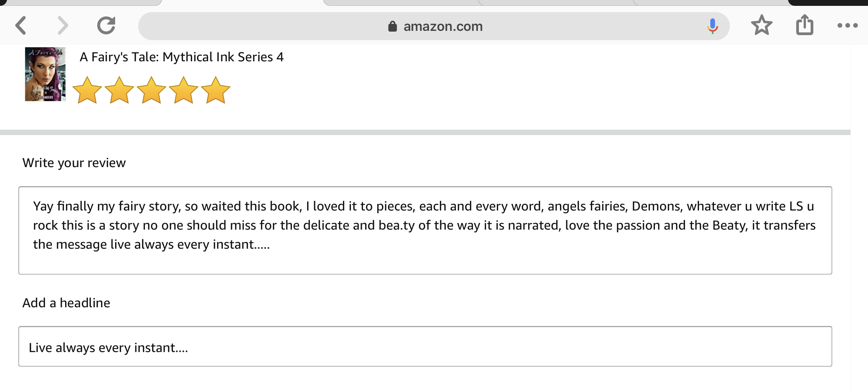Set rating to five stars
Image resolution: width=868 pixels, height=392 pixels.
(x=215, y=91)
